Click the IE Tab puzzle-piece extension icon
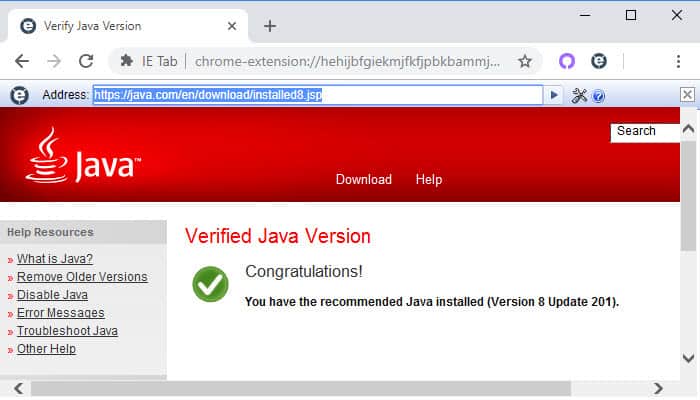Screen dimensions: 700x400 [127, 61]
